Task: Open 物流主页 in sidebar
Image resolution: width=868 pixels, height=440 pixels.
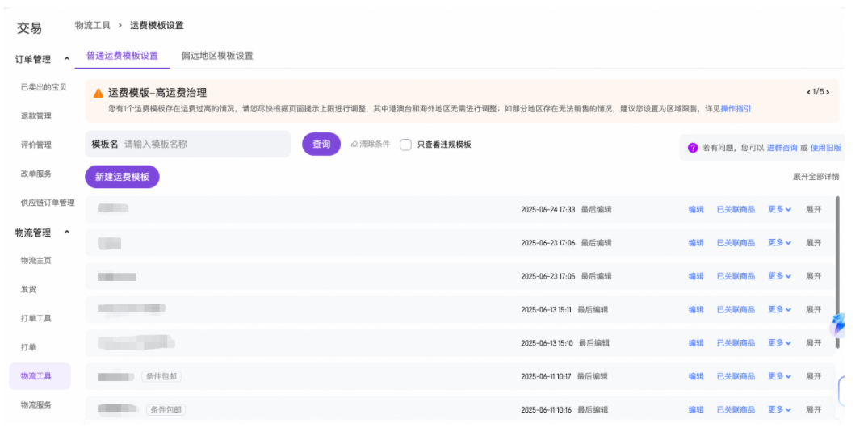Action: [36, 260]
